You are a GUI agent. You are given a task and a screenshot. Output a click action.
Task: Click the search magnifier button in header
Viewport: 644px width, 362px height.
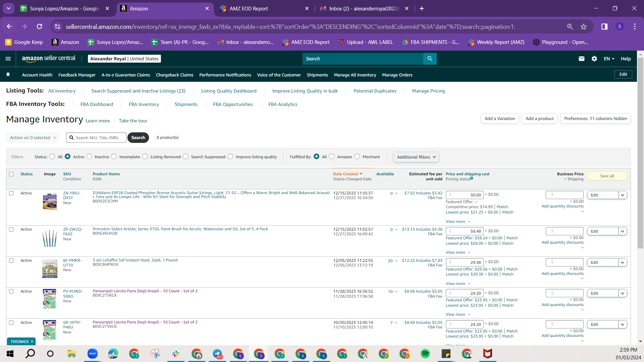[x=430, y=59]
